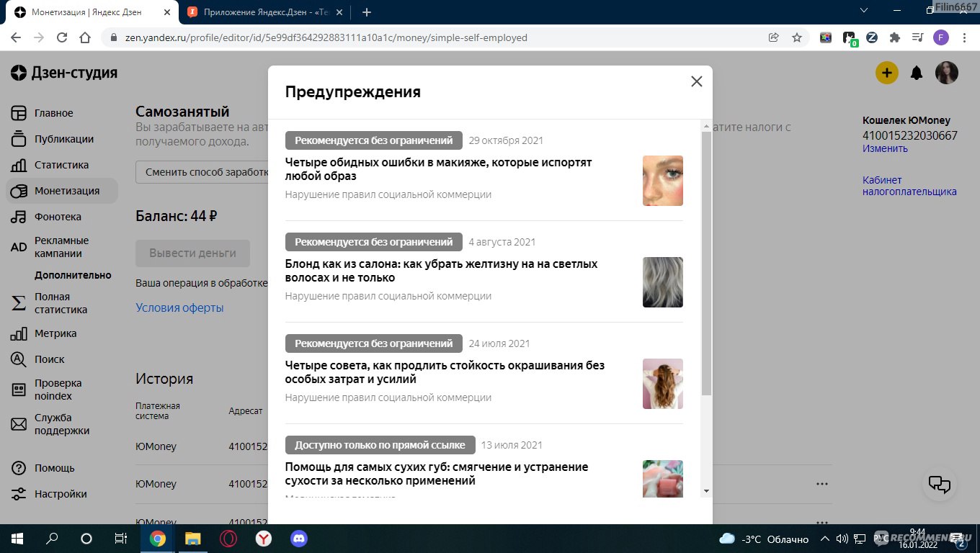Screen dimensions: 980x553
Task: Open Кабинет налогоплательщика link
Action: click(x=909, y=186)
